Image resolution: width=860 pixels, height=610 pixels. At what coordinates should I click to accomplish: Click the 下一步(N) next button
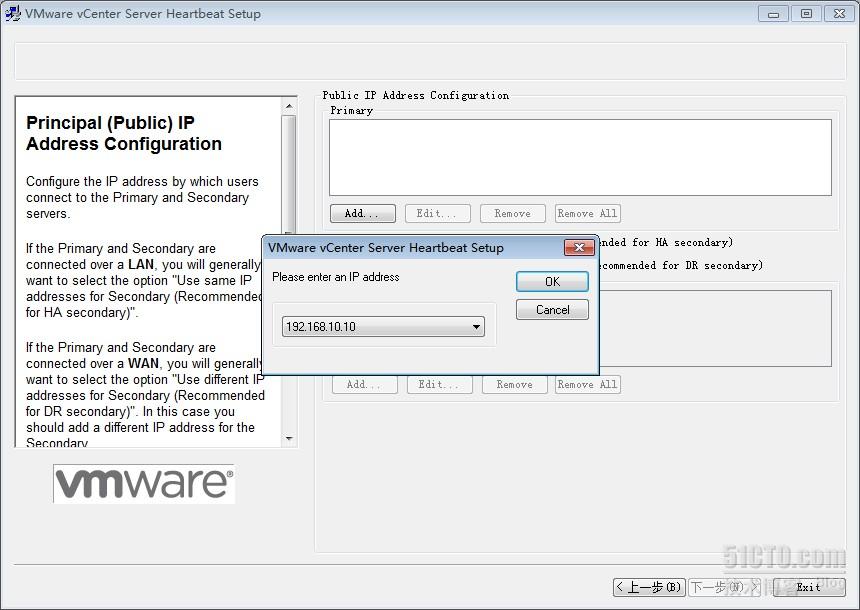coord(725,587)
